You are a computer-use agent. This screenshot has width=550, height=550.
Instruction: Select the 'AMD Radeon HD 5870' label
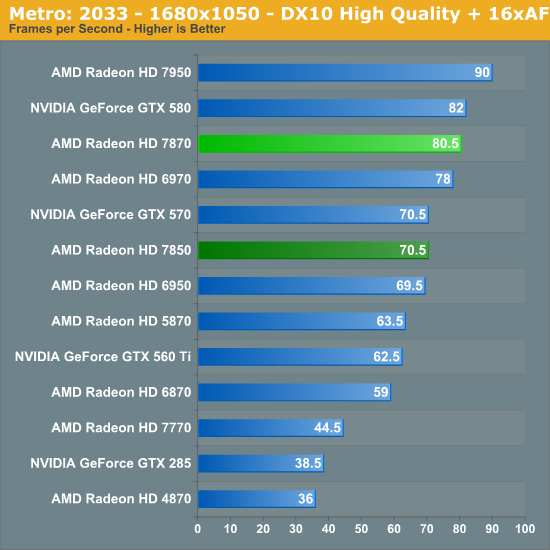[x=121, y=321]
